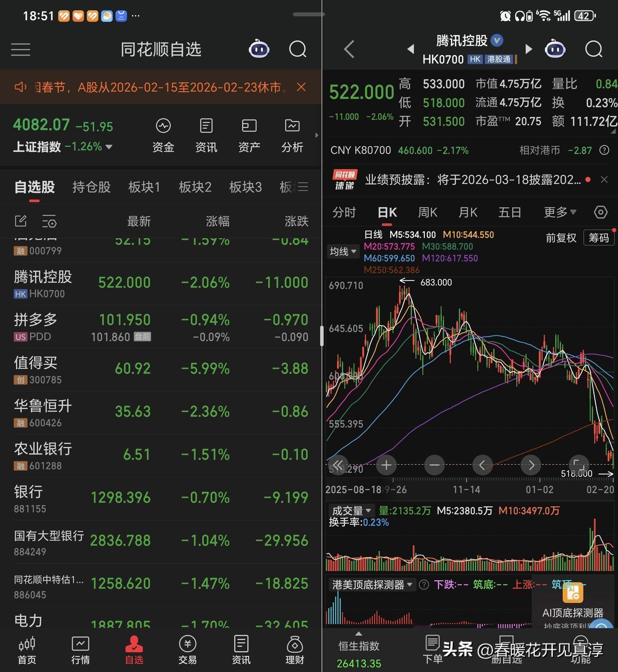The height and width of the screenshot is (672, 618).
Task: Sort by 涨跌 column header
Action: point(296,221)
